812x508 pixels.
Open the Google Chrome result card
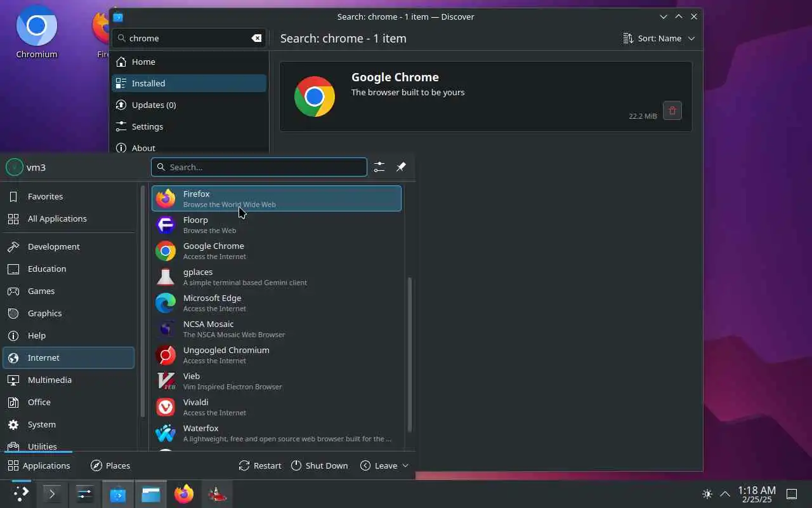(x=486, y=97)
